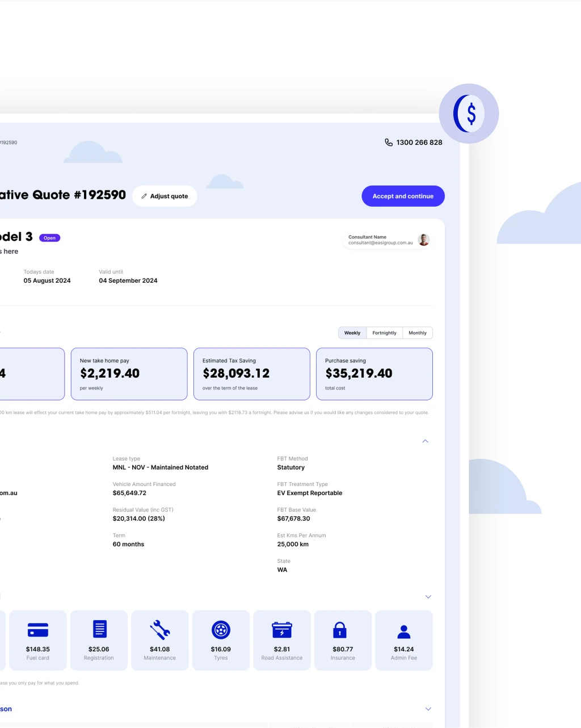Select the Maintenance wrench icon
581x728 pixels.
pos(160,630)
